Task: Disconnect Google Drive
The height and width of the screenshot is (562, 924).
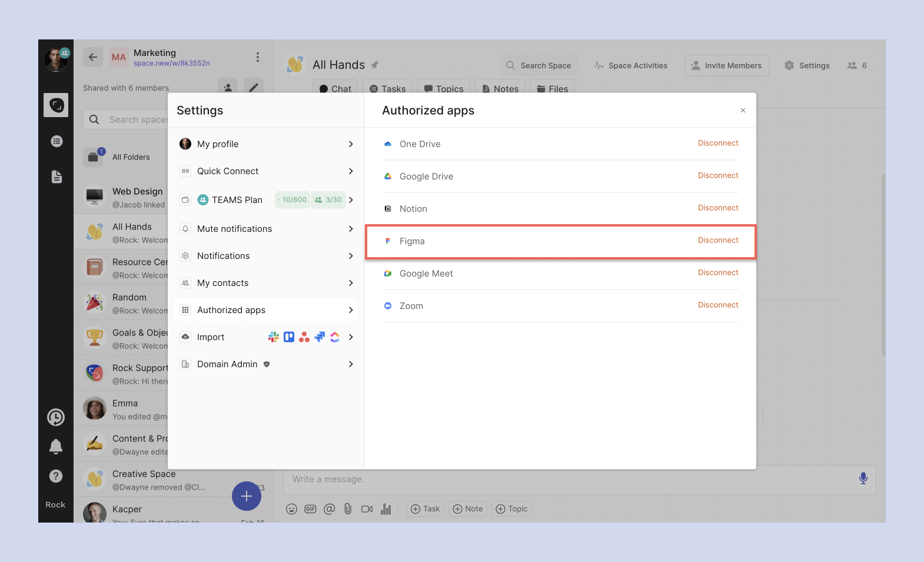Action: [718, 175]
